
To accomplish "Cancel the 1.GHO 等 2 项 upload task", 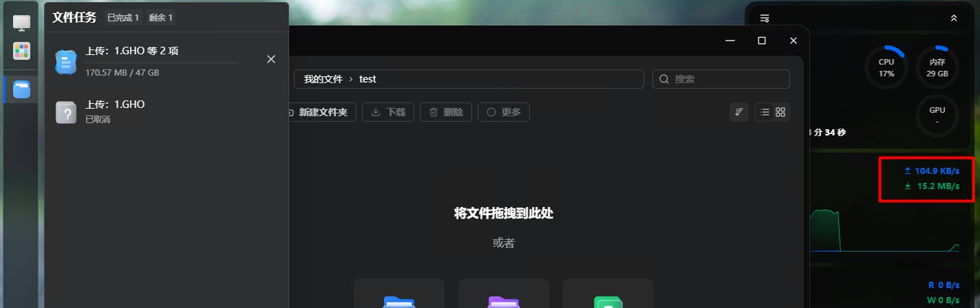I will [271, 59].
